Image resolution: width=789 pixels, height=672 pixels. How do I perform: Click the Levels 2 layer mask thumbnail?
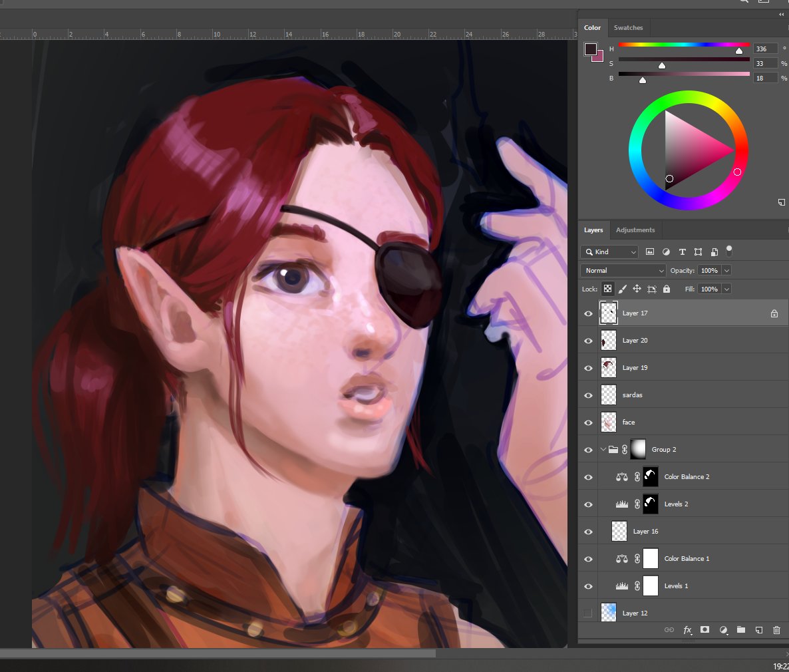(650, 504)
